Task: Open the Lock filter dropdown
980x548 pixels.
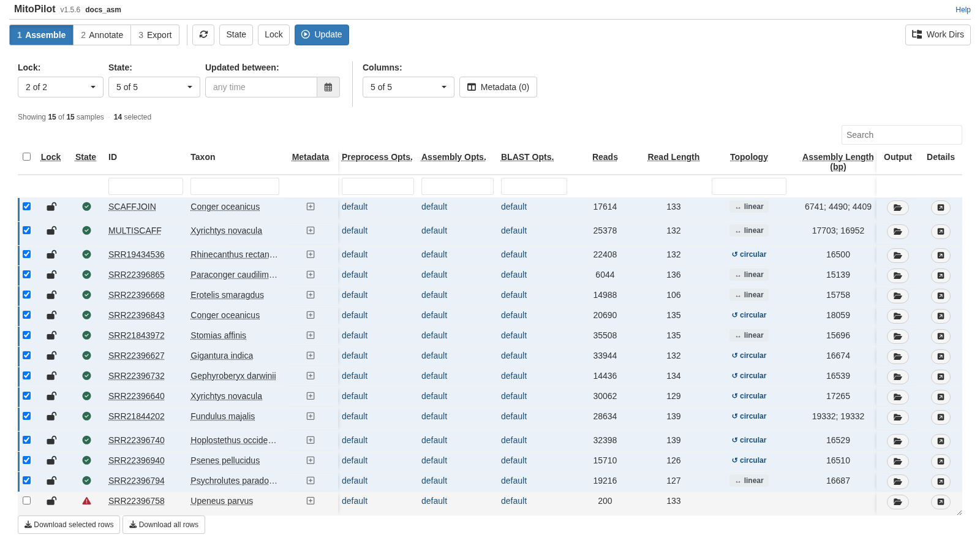Action: click(61, 87)
